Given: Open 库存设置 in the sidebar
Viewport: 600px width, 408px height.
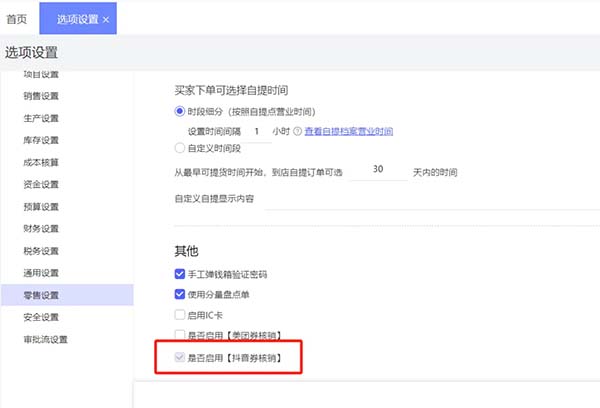Looking at the screenshot, I should [41, 140].
